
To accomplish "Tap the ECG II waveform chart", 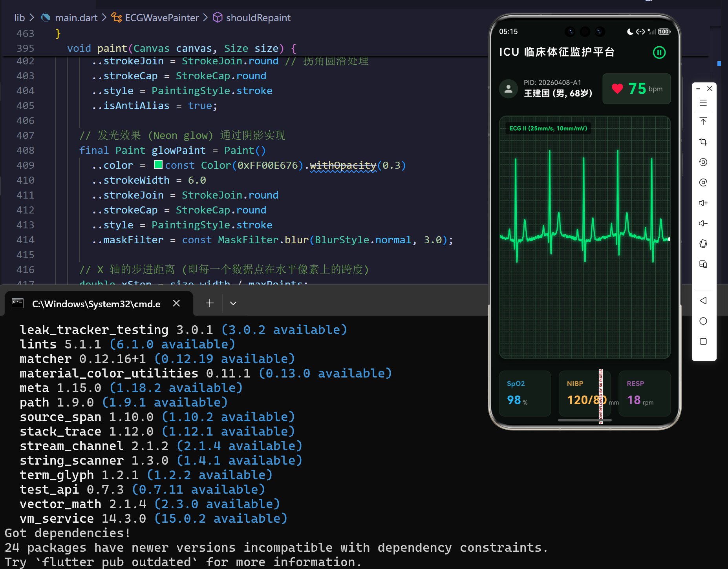I will [585, 237].
